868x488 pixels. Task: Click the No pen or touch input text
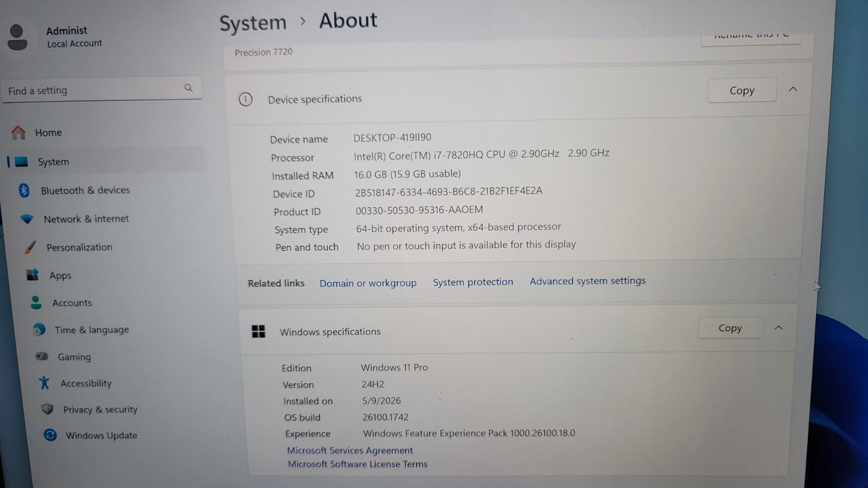467,246
